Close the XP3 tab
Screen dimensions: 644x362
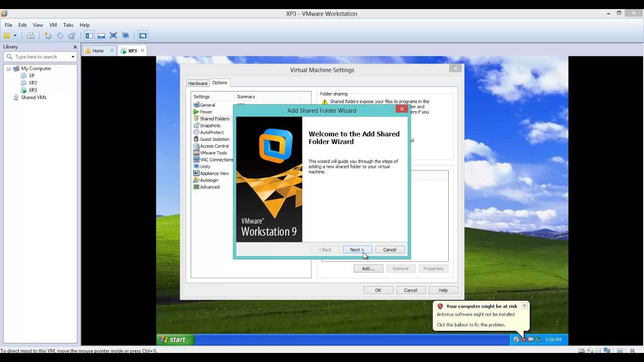coord(142,51)
